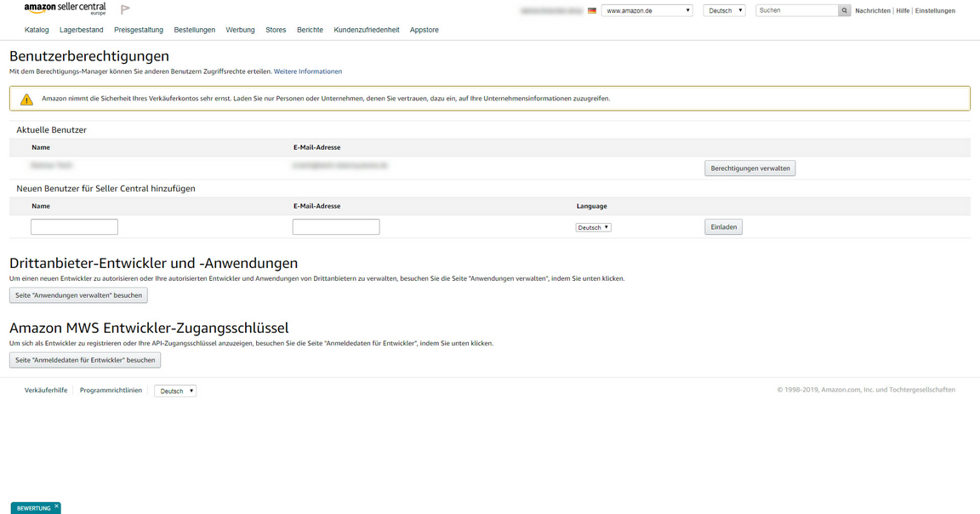
Task: Click 'Neuen Benutzer für Seller Central hinzufügen' heading
Action: pyautogui.click(x=105, y=189)
